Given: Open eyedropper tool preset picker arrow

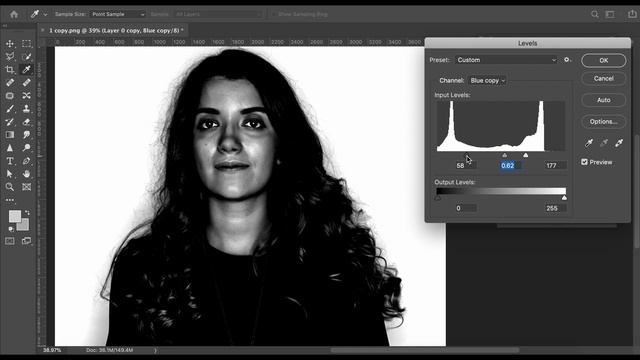Looking at the screenshot, I should tap(45, 14).
